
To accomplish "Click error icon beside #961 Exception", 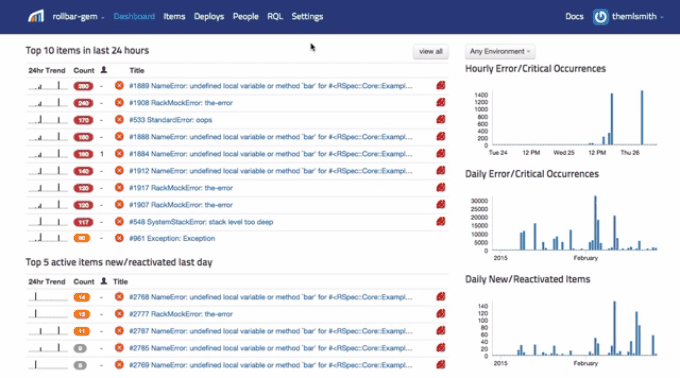I will tap(119, 238).
